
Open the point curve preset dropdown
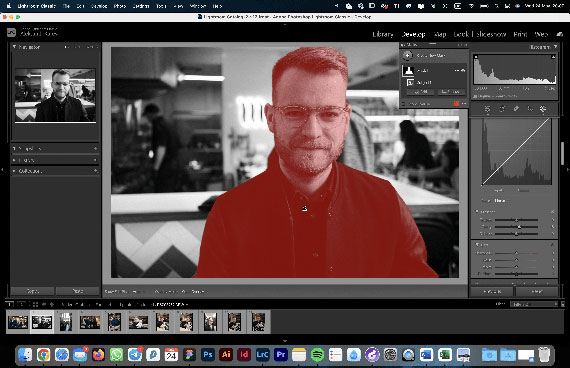500,201
